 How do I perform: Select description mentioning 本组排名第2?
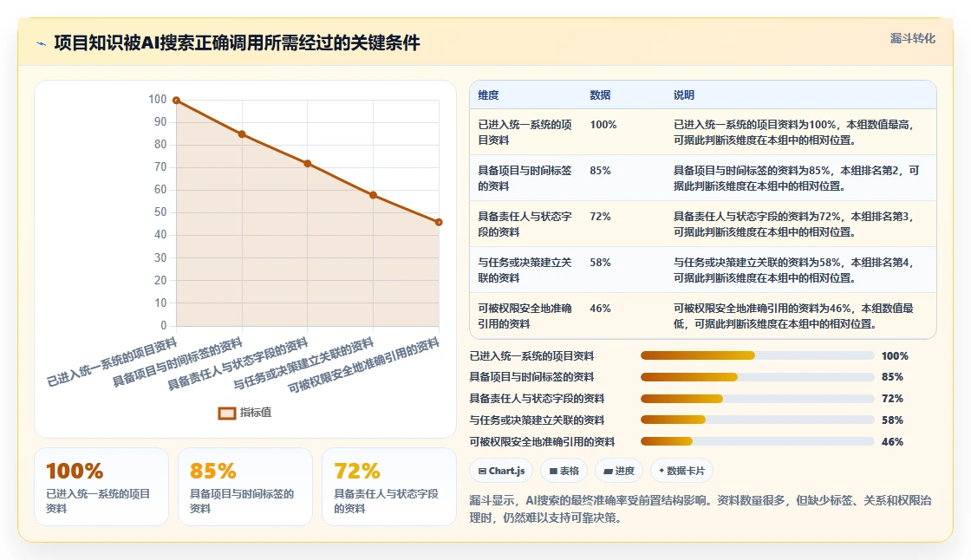pos(797,179)
